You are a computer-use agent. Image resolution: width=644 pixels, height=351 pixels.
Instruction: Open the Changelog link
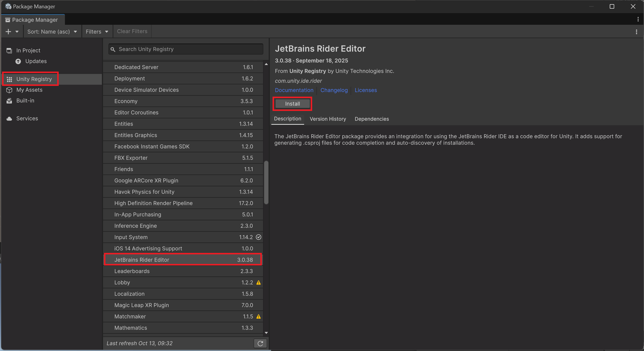334,90
